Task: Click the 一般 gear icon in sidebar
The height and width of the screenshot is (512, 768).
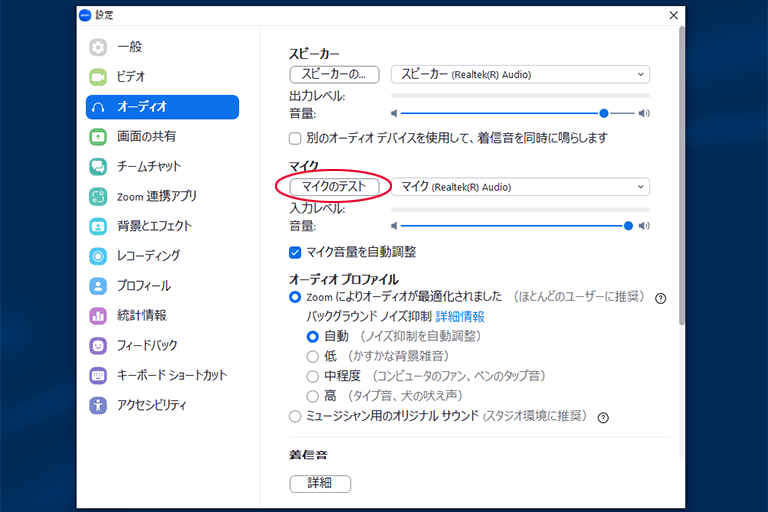Action: click(98, 47)
